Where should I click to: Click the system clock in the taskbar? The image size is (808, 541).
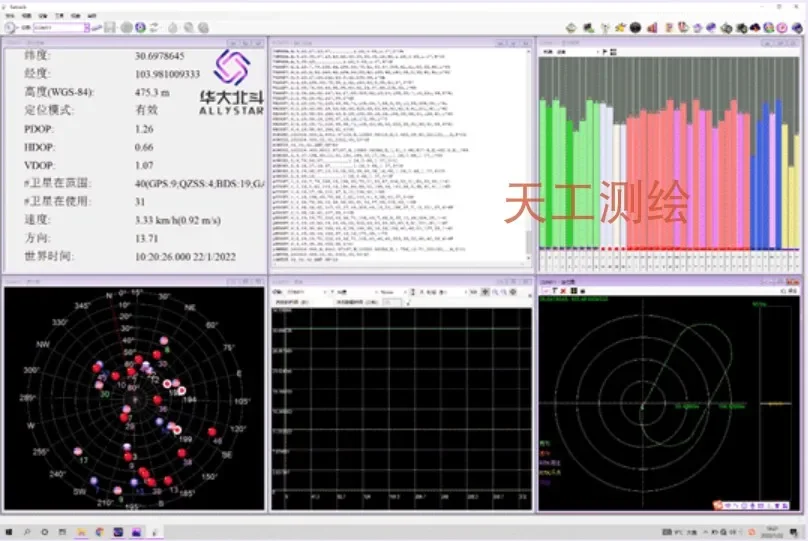(772, 532)
